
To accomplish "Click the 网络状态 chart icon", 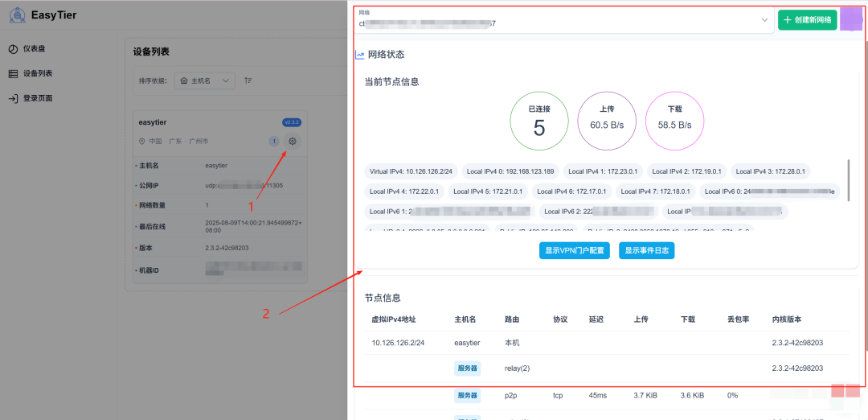I will tap(359, 56).
